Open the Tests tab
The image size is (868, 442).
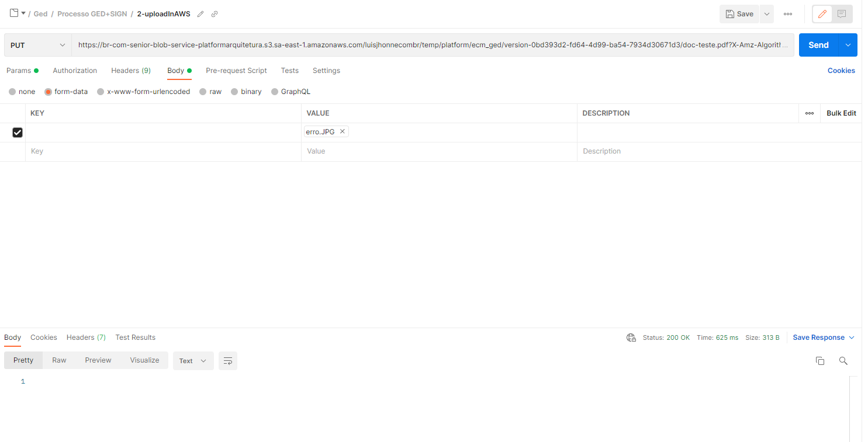tap(289, 71)
